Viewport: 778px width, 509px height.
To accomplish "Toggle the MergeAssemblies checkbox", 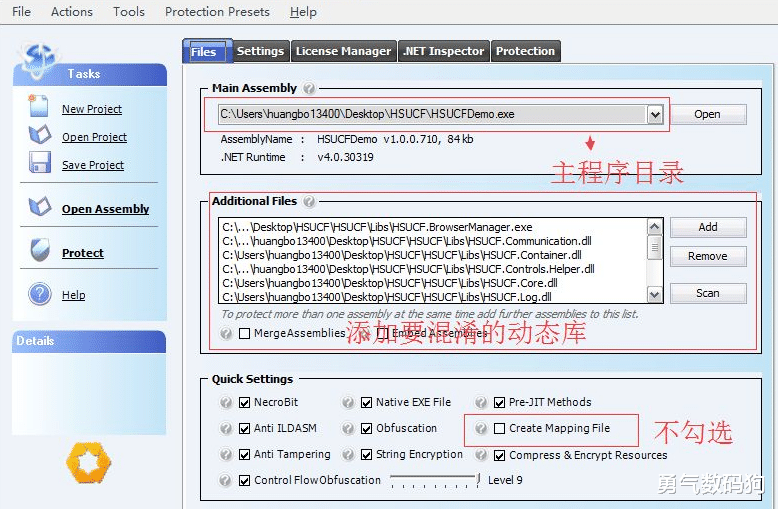I will 244,333.
